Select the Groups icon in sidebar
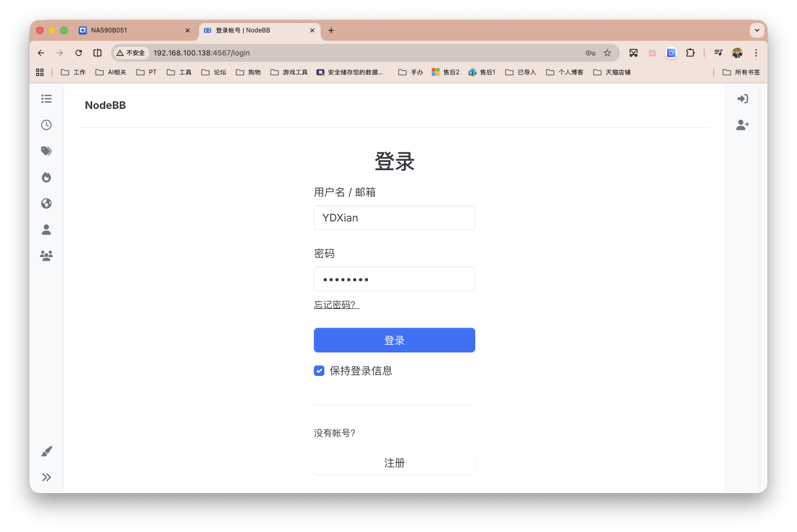This screenshot has height=532, width=797. pos(46,256)
